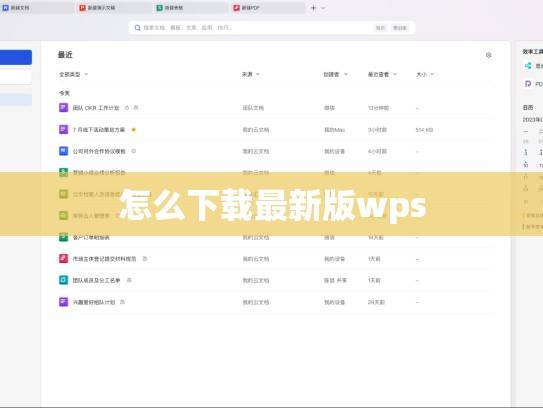Click the small icon after 兴趣爱好组队计划
Image resolution: width=543 pixels, height=408 pixels.
(122, 302)
